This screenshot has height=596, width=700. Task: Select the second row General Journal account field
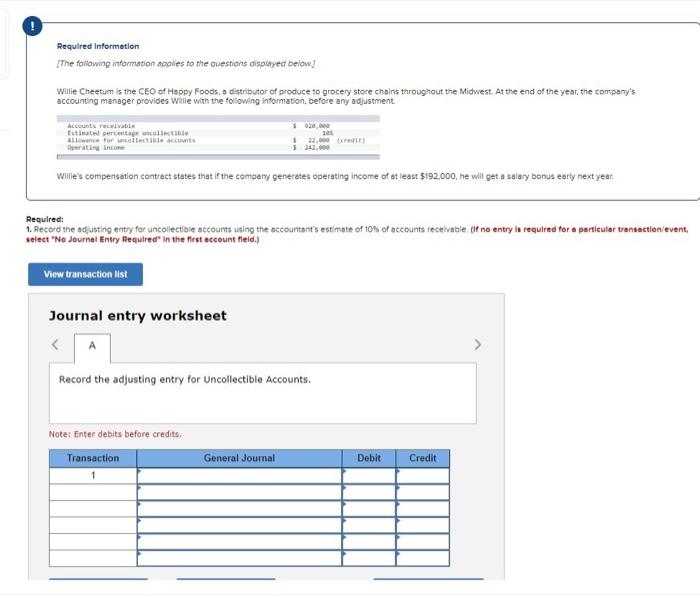pyautogui.click(x=239, y=492)
